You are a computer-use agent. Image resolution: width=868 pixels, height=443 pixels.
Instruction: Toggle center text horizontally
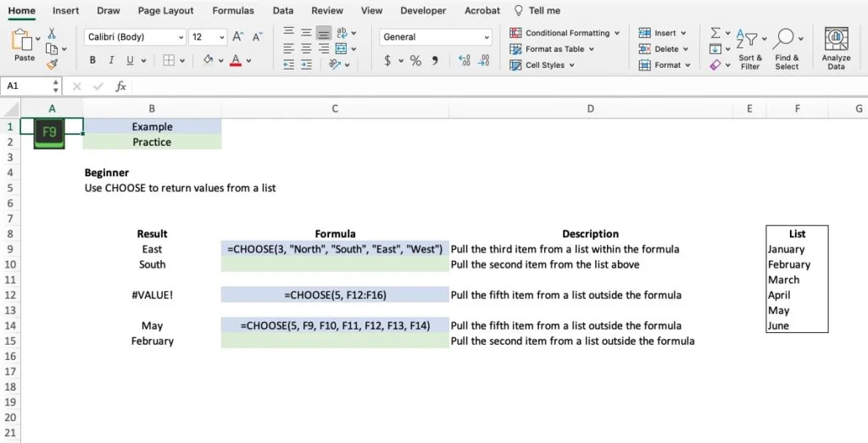(x=306, y=48)
